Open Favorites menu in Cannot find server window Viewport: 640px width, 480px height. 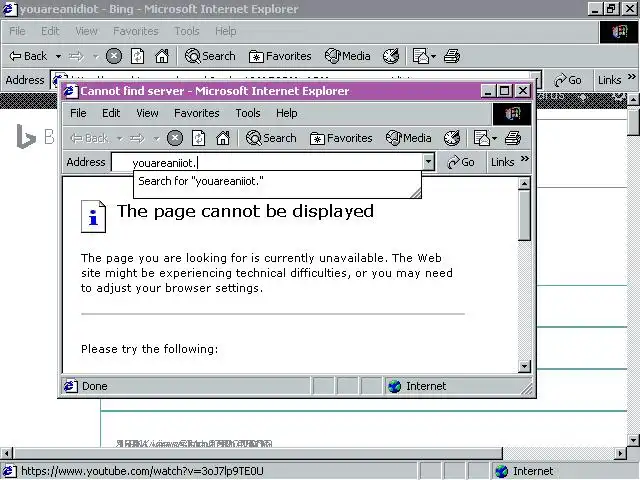197,113
